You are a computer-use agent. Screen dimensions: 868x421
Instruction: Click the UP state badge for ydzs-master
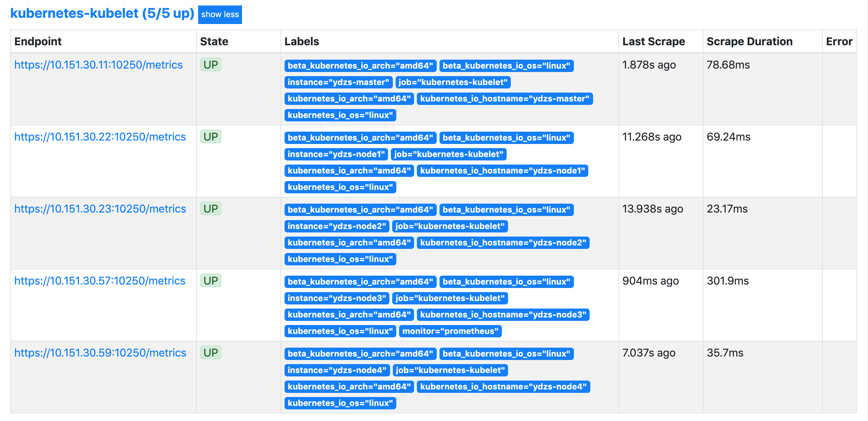click(210, 65)
